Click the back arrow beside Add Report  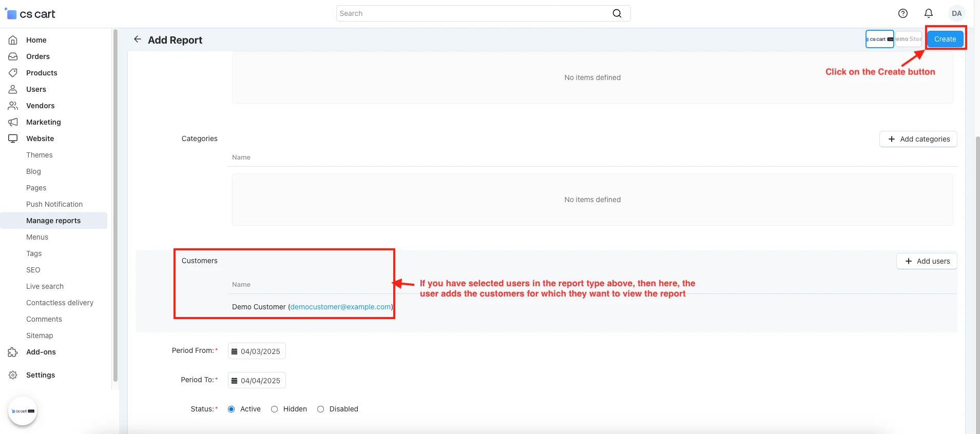[137, 40]
